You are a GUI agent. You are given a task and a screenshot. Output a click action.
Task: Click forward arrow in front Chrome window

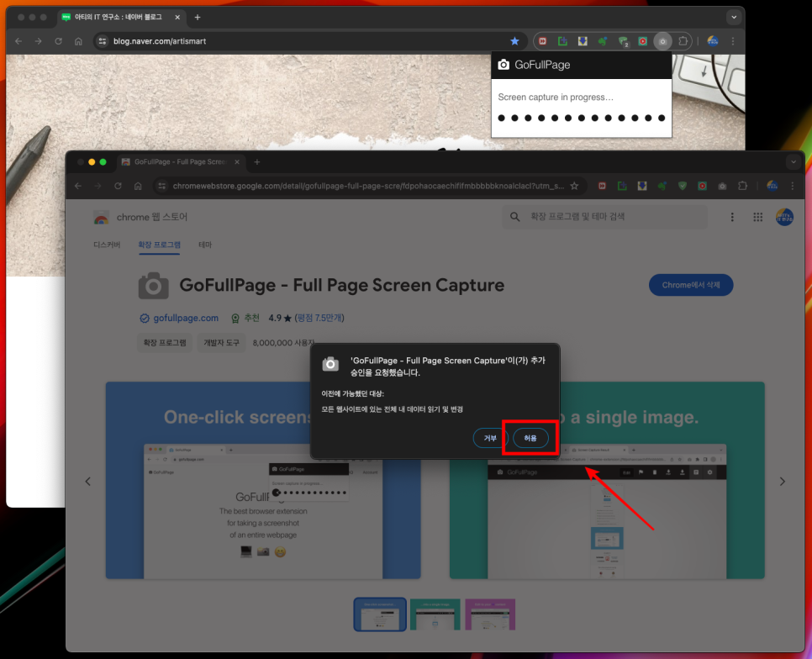98,186
